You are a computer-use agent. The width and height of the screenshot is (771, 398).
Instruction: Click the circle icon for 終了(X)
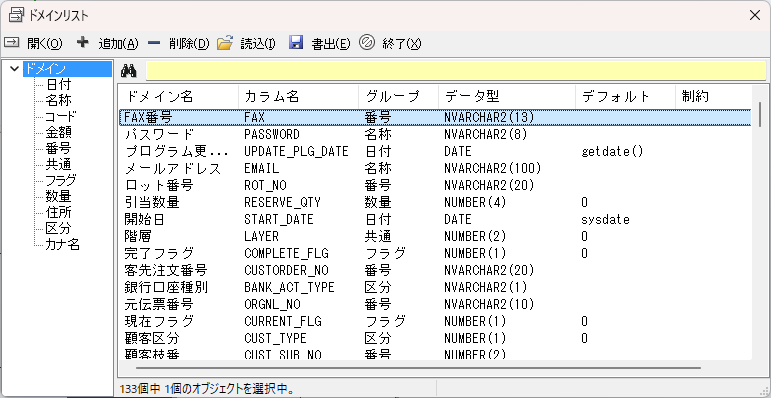tap(367, 43)
